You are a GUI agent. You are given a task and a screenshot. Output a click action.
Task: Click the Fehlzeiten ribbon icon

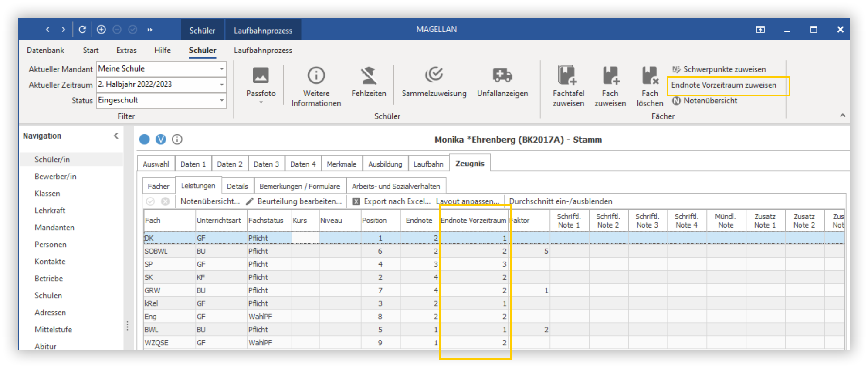[x=369, y=75]
